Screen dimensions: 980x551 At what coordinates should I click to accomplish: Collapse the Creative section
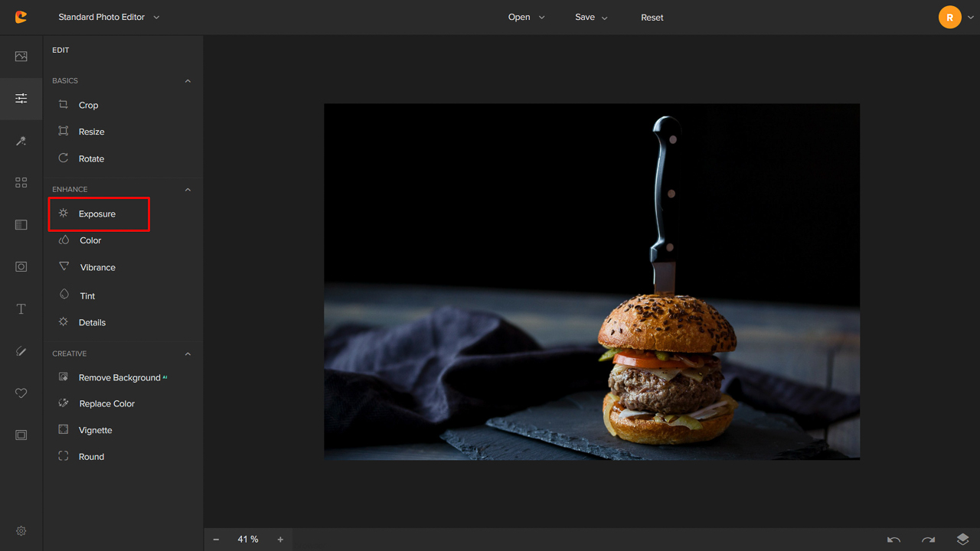click(188, 354)
